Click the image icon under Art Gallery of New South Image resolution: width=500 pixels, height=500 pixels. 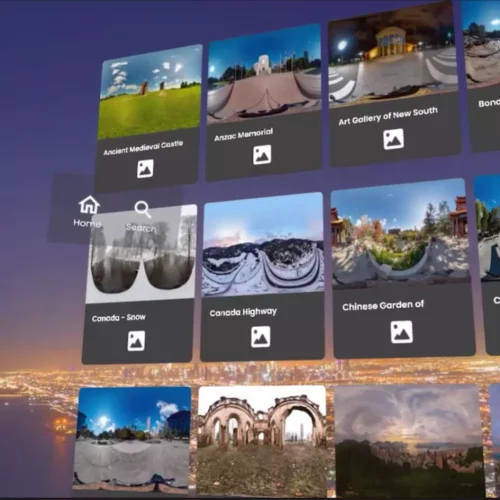click(393, 139)
